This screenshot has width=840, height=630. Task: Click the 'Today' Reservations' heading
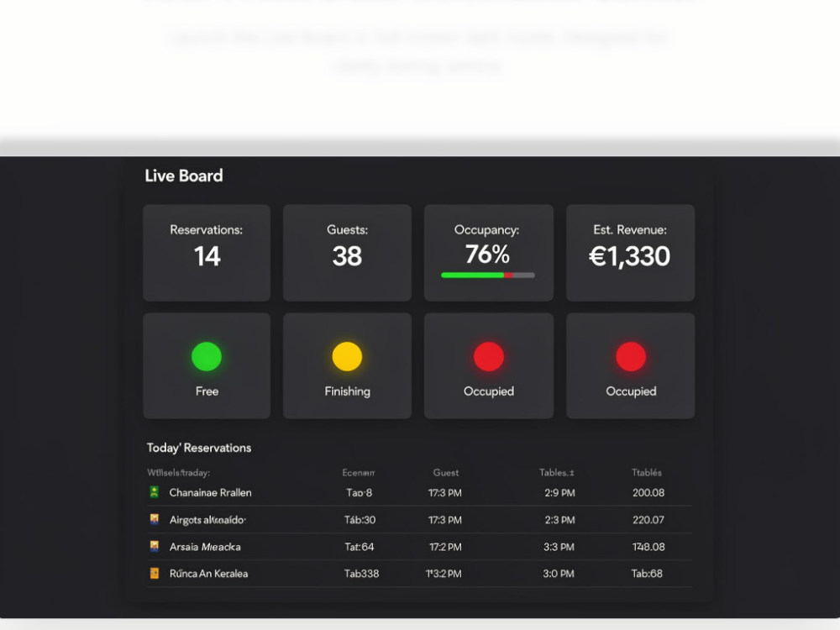click(x=199, y=448)
